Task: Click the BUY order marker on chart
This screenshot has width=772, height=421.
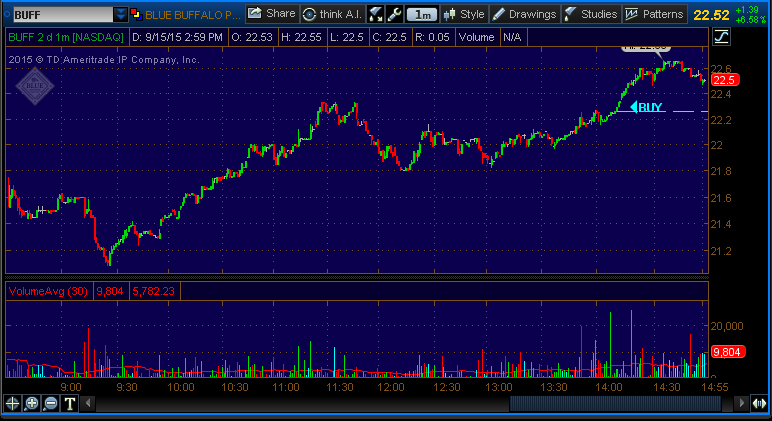Action: 646,107
